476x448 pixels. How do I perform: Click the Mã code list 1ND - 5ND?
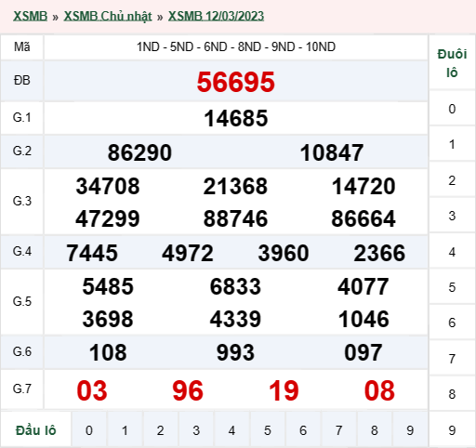click(236, 47)
